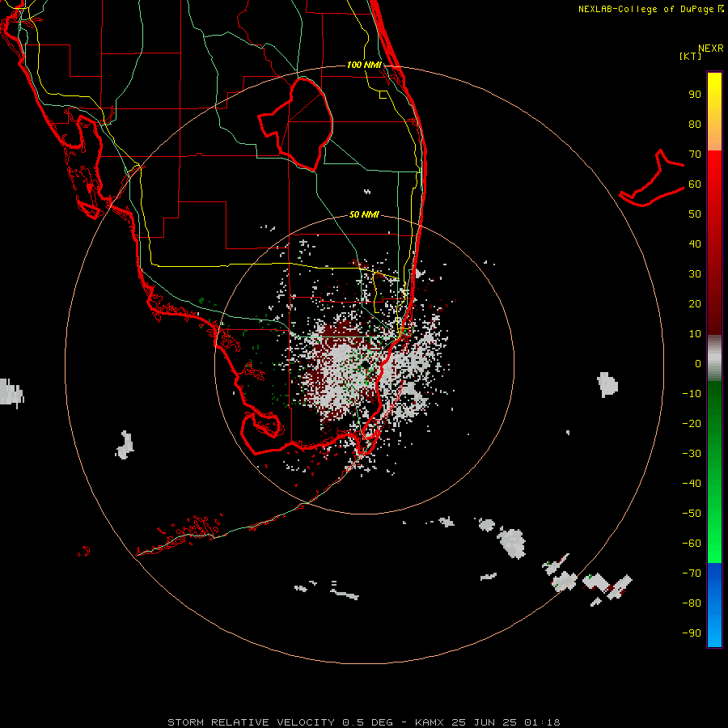Click the 80 value on velocity scale
This screenshot has height=728, width=728.
695,125
